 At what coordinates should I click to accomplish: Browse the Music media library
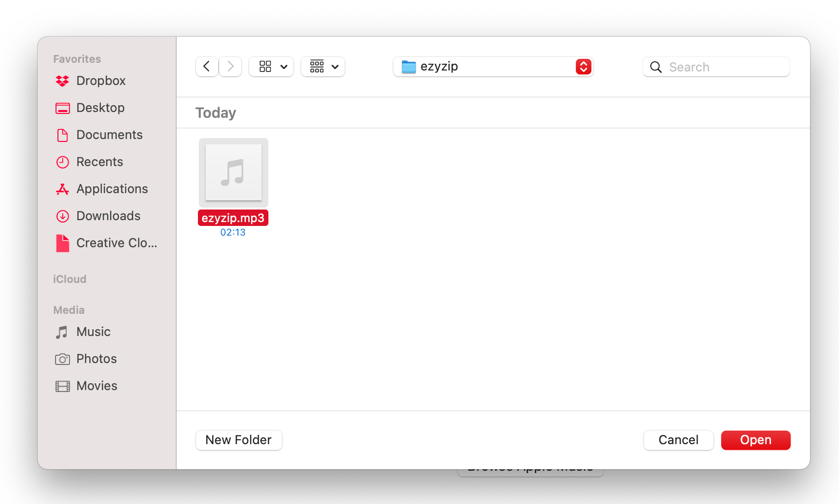pos(93,332)
